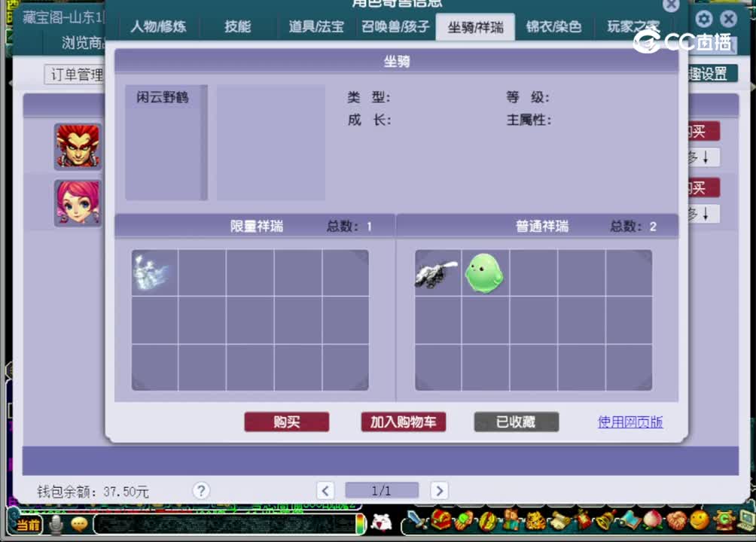Open the 锦衣/染色 tab

coord(553,26)
